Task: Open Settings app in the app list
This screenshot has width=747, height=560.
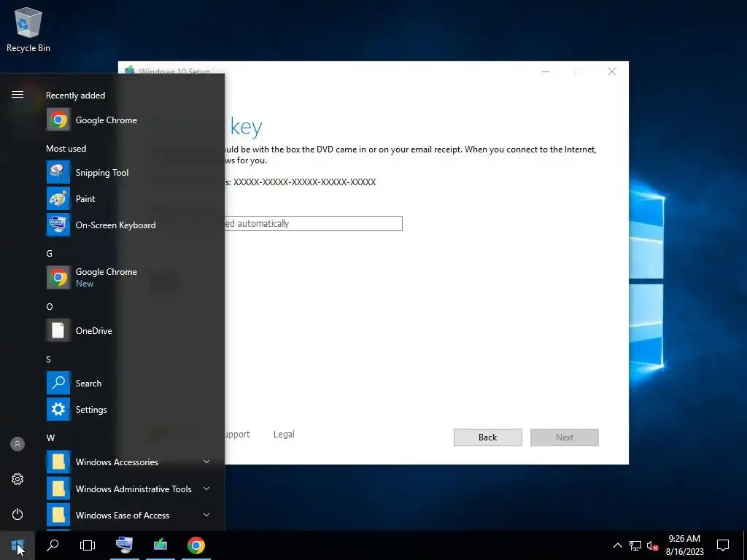Action: point(128,410)
